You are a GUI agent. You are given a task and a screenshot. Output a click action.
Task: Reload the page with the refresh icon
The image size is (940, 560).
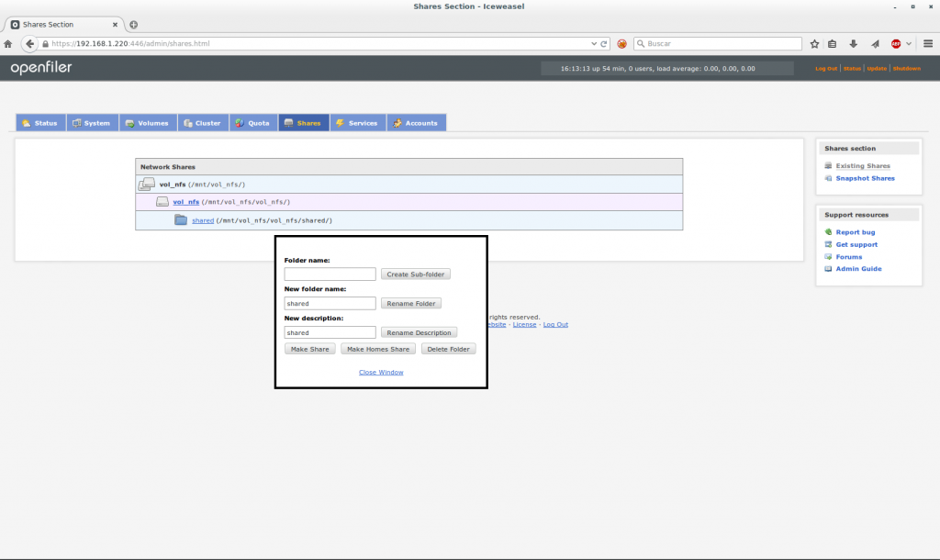point(604,43)
